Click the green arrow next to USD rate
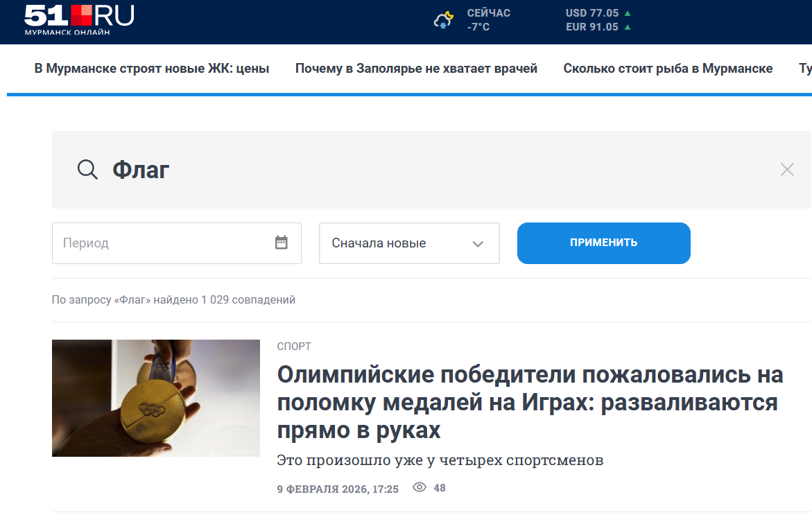 click(x=626, y=12)
